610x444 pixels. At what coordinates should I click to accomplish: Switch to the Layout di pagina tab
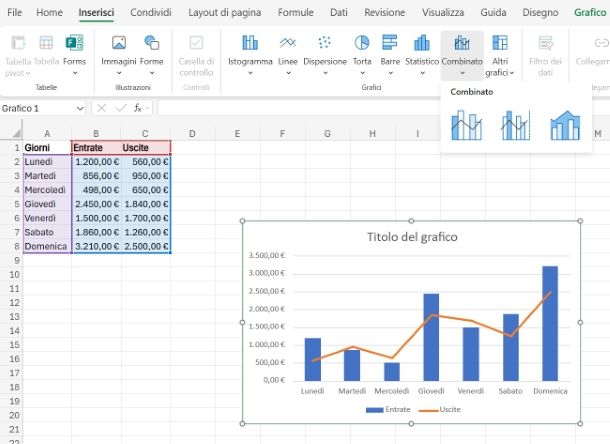(x=224, y=12)
